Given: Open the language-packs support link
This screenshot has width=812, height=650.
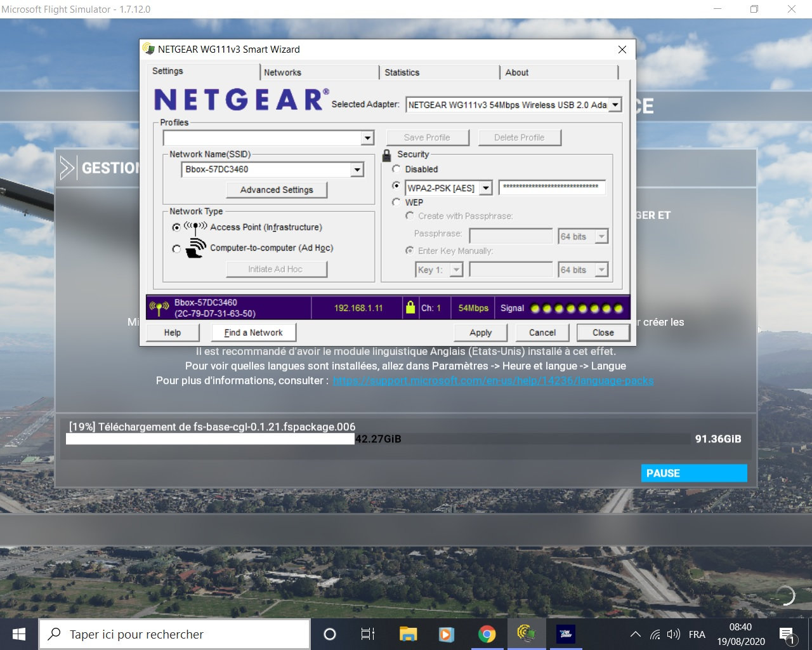Looking at the screenshot, I should [x=493, y=380].
